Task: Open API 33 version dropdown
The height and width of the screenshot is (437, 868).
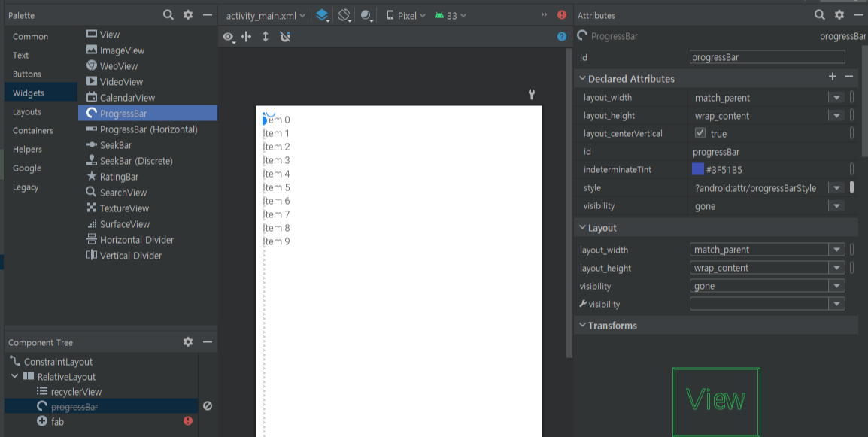Action: 451,16
